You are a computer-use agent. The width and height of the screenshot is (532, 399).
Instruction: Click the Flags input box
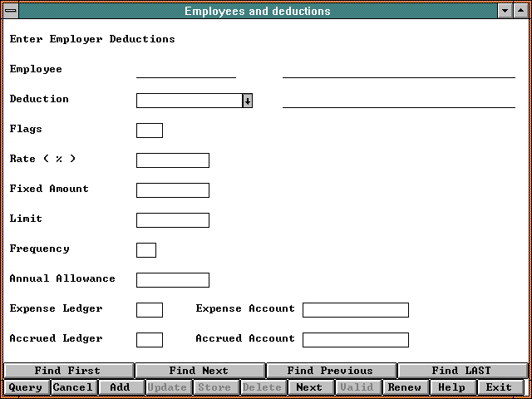point(150,131)
